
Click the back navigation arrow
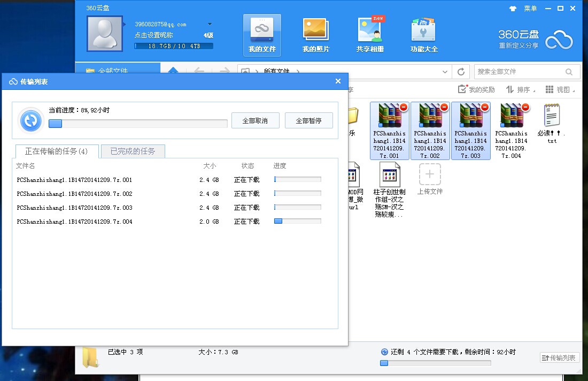tap(199, 70)
